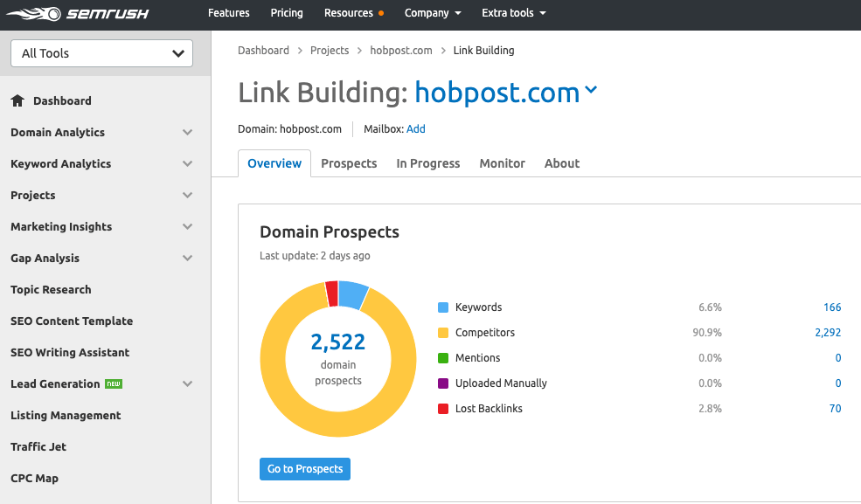
Task: Click the Add mailbox link
Action: pos(416,129)
